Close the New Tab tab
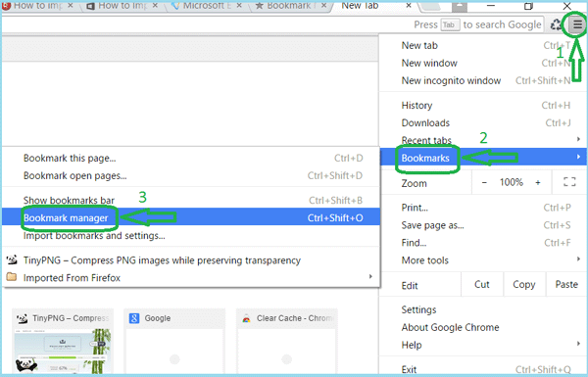The height and width of the screenshot is (377, 588). pyautogui.click(x=409, y=6)
